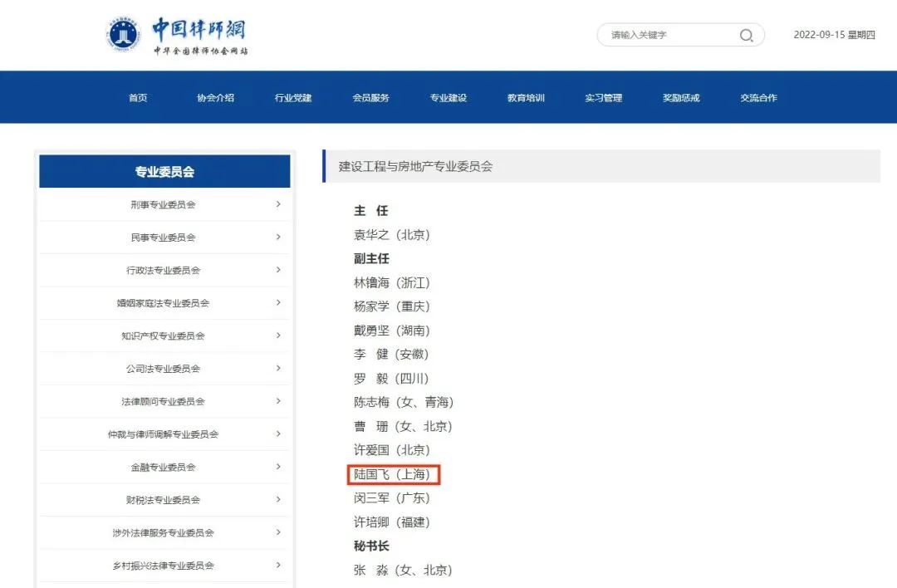Click the 中国律师网 logo emblem

click(125, 34)
